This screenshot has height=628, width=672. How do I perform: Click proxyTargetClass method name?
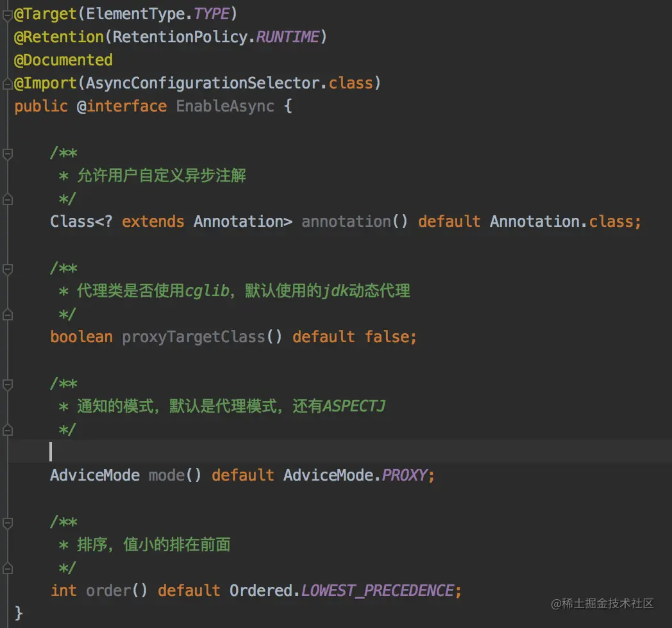[x=193, y=337]
